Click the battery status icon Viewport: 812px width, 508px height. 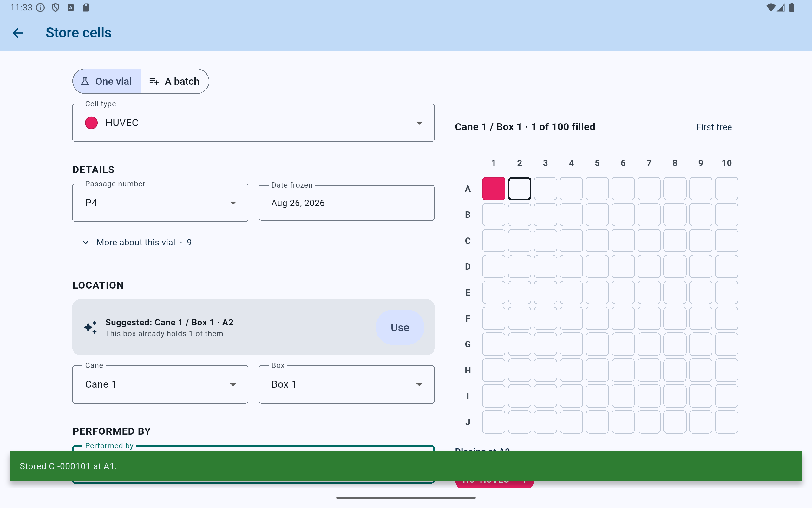(x=792, y=7)
